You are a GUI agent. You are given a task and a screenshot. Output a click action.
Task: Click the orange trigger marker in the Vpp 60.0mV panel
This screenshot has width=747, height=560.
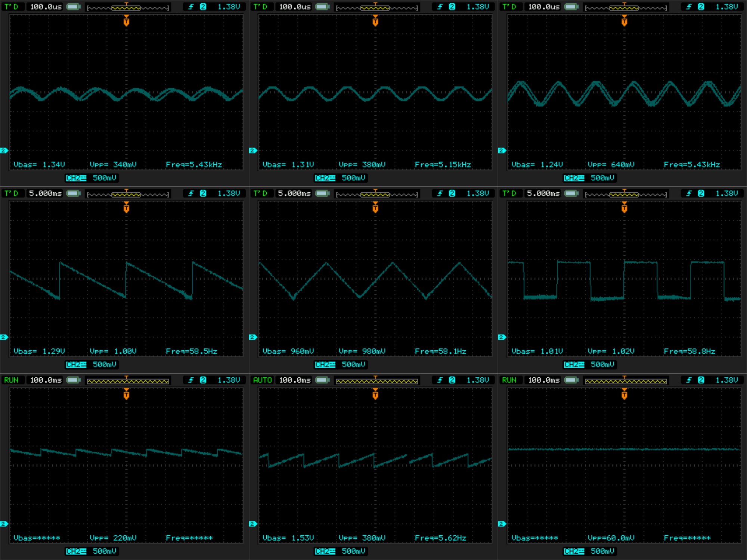pos(624,394)
